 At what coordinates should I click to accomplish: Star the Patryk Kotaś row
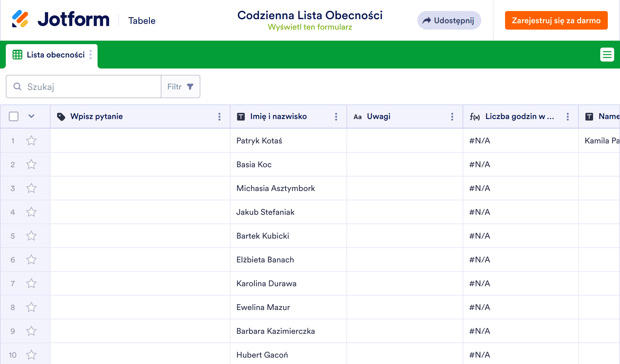click(31, 141)
